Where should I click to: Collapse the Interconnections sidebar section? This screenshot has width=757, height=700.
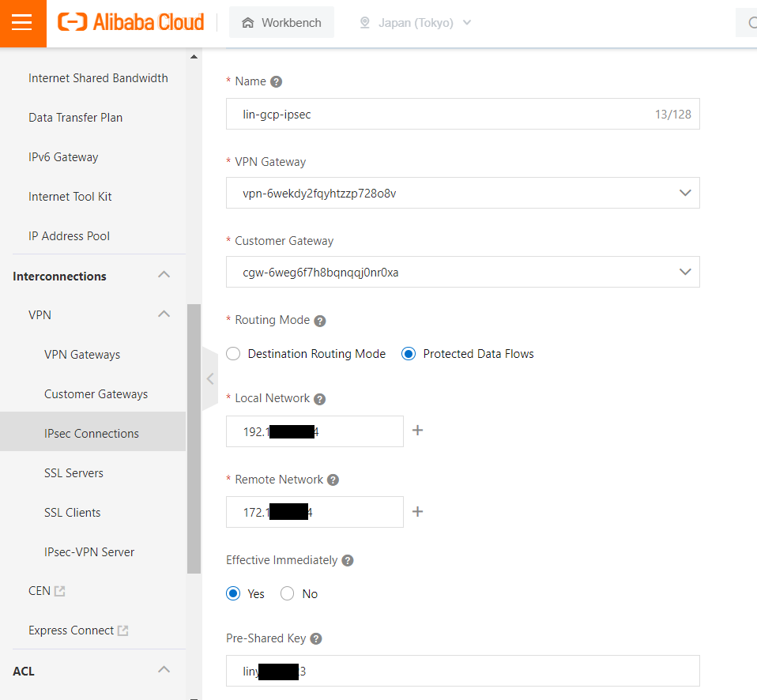164,276
